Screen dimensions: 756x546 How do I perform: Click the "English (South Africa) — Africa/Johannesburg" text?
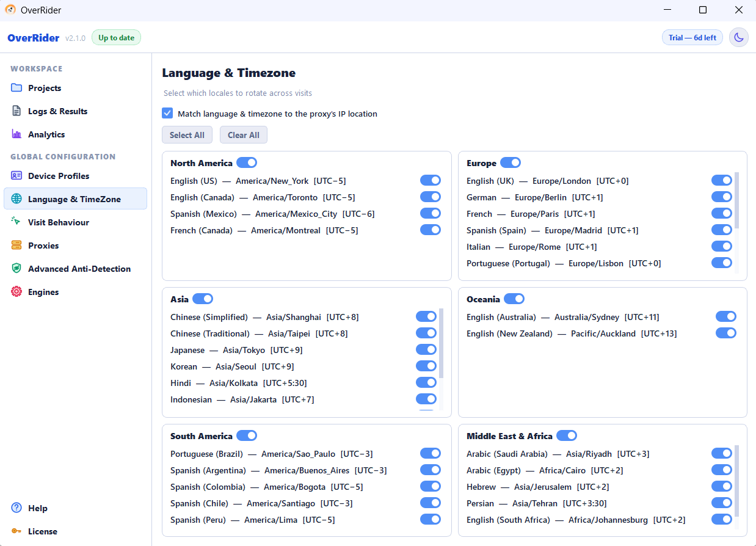click(x=576, y=520)
